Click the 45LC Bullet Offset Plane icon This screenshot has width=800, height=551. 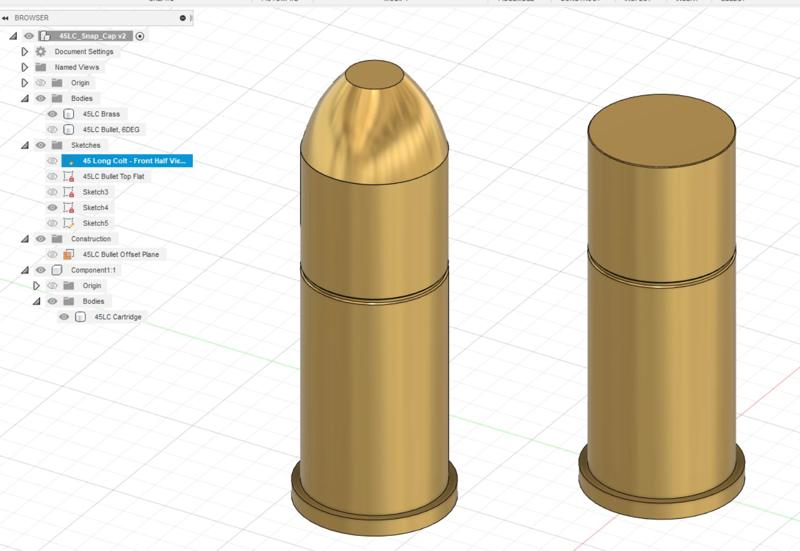pyautogui.click(x=69, y=255)
